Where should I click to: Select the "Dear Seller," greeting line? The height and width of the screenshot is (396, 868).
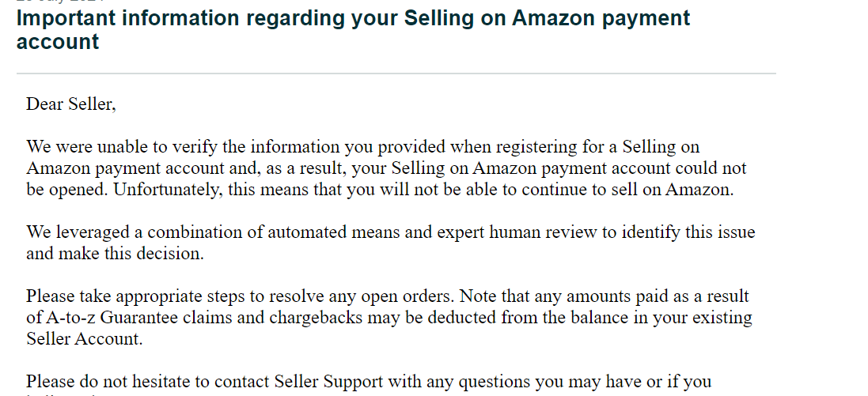click(71, 104)
